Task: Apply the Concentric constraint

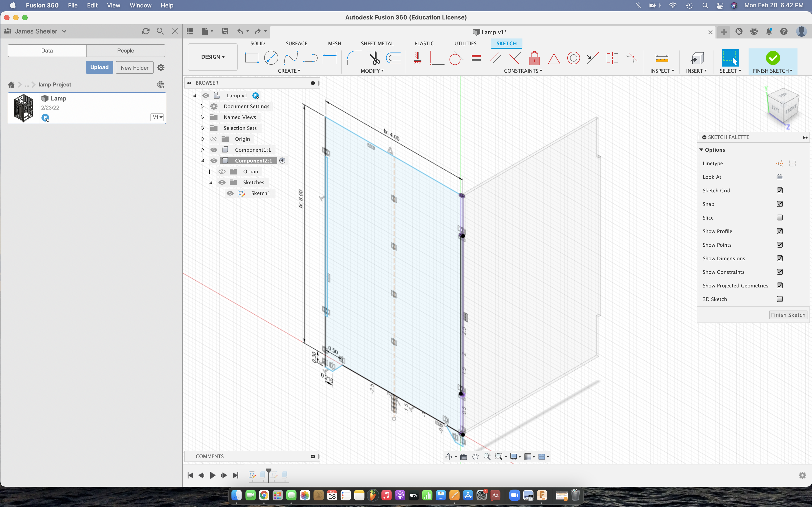Action: point(574,58)
